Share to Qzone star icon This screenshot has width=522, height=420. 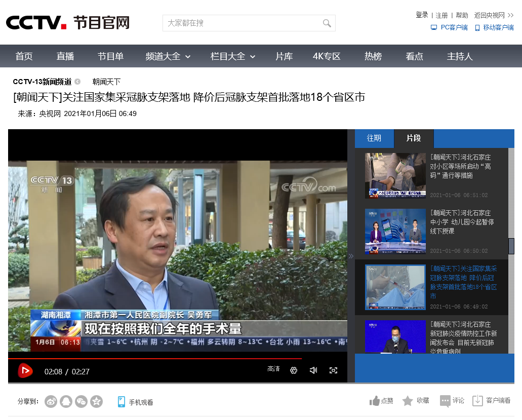[97, 402]
